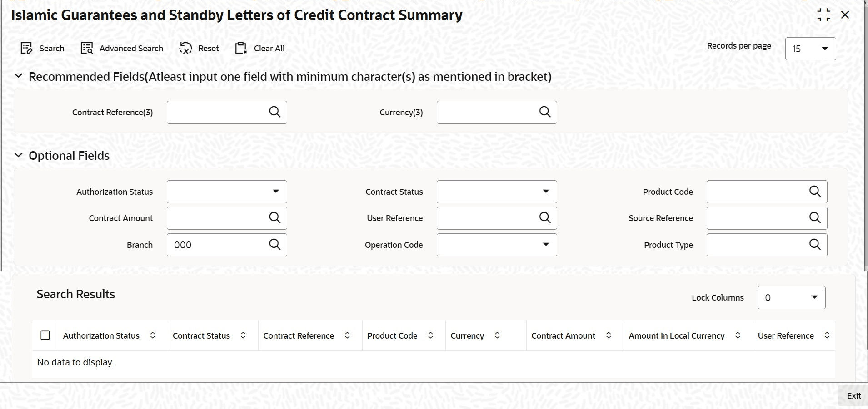Click the Exit button

coord(853,396)
